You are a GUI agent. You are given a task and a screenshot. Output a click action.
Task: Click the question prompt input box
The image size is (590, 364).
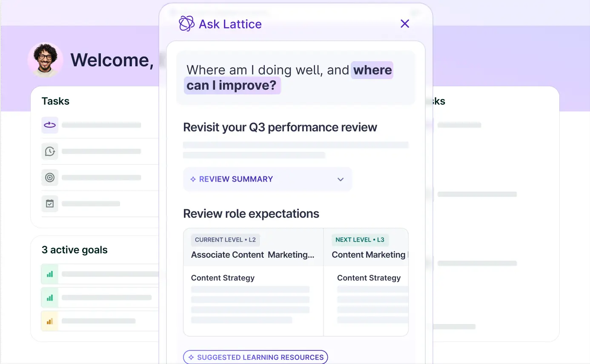pos(295,78)
